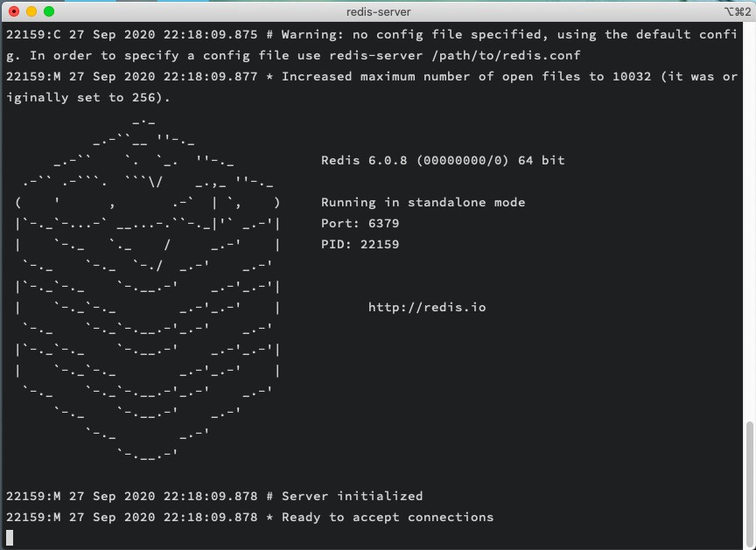Image resolution: width=756 pixels, height=550 pixels.
Task: Click the vertical scrollbar thumb
Action: click(x=749, y=484)
